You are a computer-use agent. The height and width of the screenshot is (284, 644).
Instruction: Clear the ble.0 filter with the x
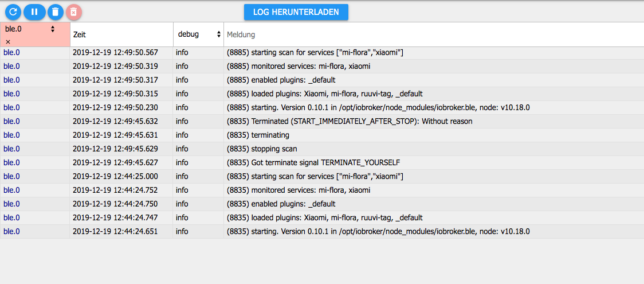tap(8, 42)
